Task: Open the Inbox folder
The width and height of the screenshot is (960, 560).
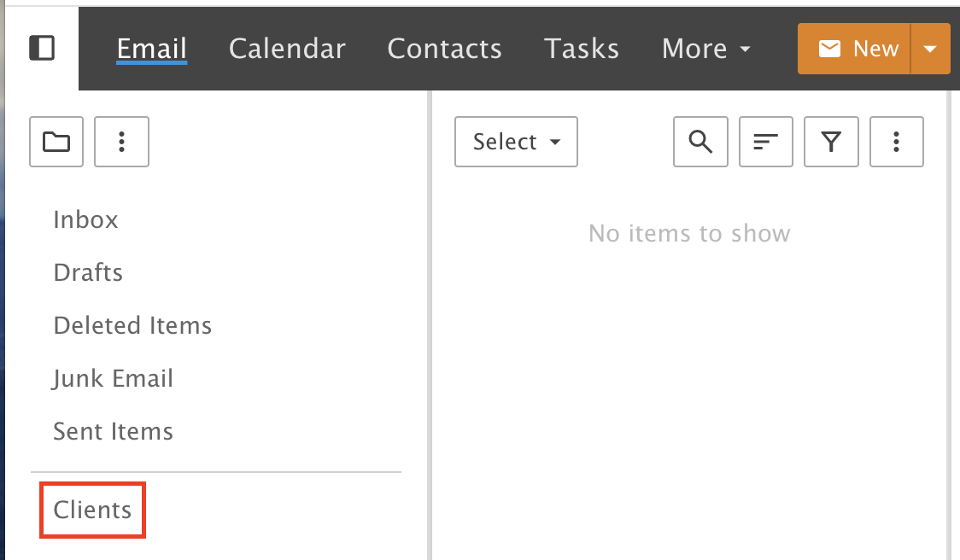Action: 85,219
